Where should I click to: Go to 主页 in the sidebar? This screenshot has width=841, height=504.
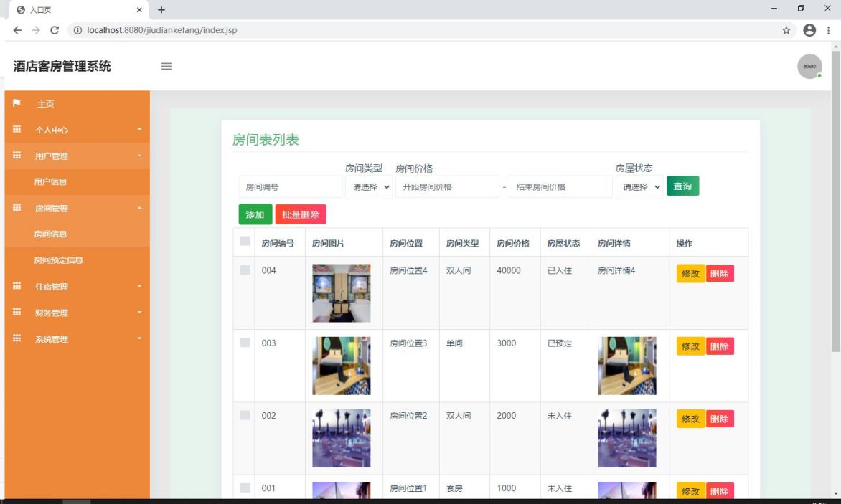(x=77, y=104)
